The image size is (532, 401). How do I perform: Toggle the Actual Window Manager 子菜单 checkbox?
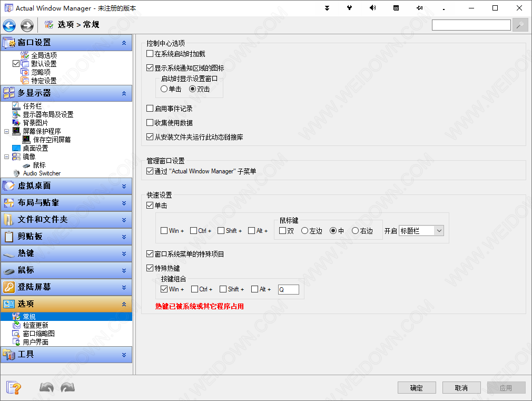click(150, 171)
